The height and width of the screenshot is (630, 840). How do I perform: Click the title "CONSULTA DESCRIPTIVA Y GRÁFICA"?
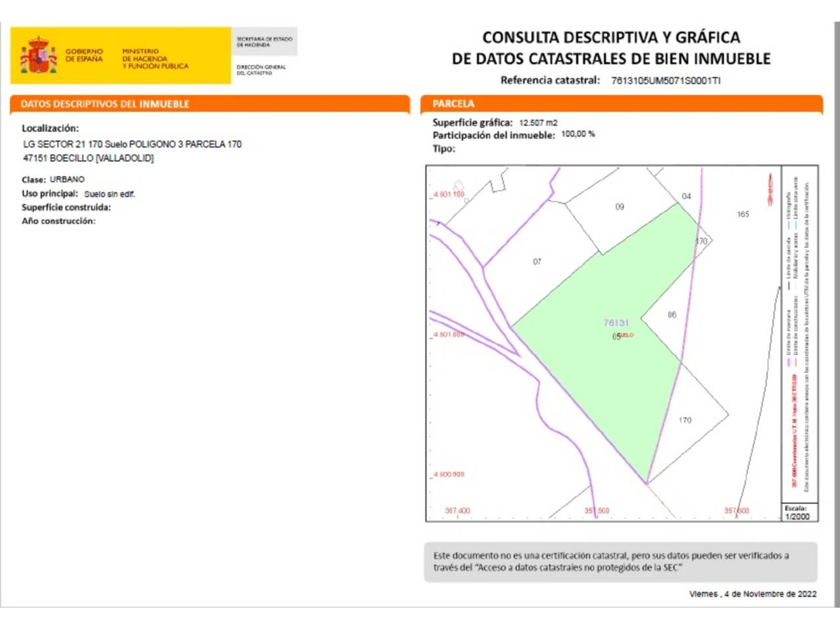coord(611,37)
